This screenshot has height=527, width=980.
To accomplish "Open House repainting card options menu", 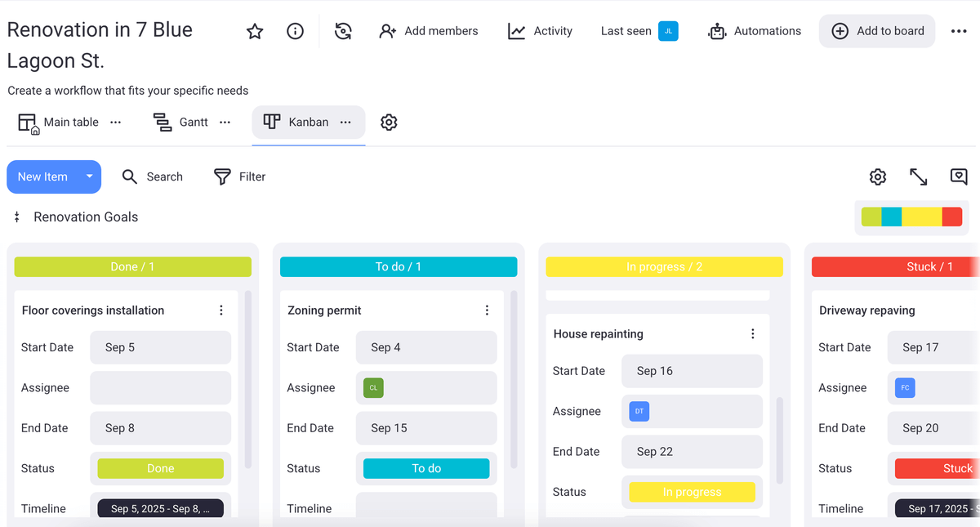I will coord(753,334).
